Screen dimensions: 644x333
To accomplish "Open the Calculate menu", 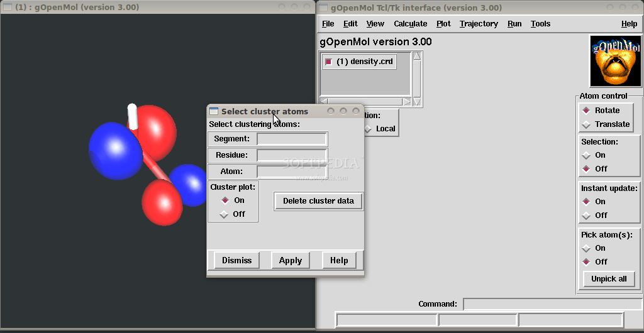I will pyautogui.click(x=410, y=24).
